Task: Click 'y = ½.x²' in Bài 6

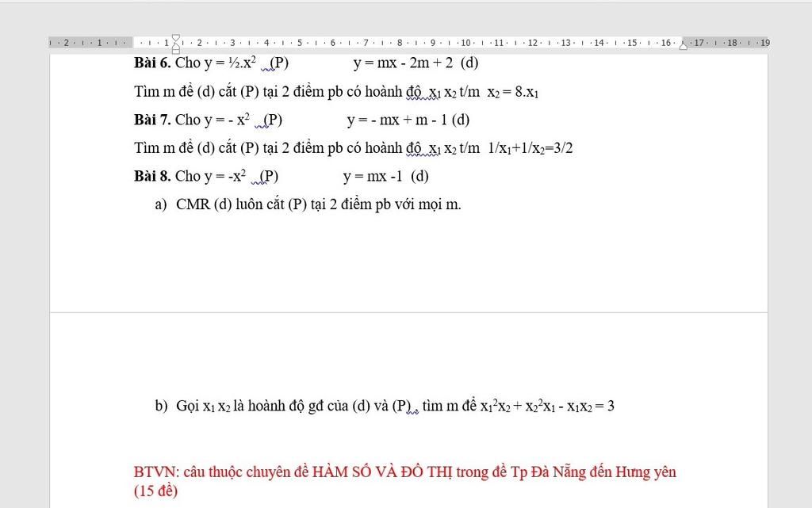Action: (x=230, y=63)
